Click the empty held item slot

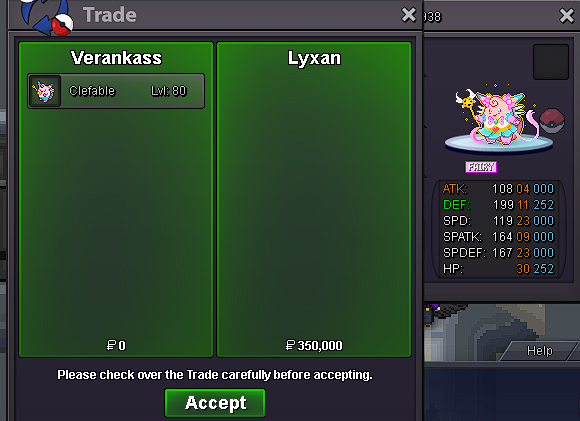(x=551, y=62)
